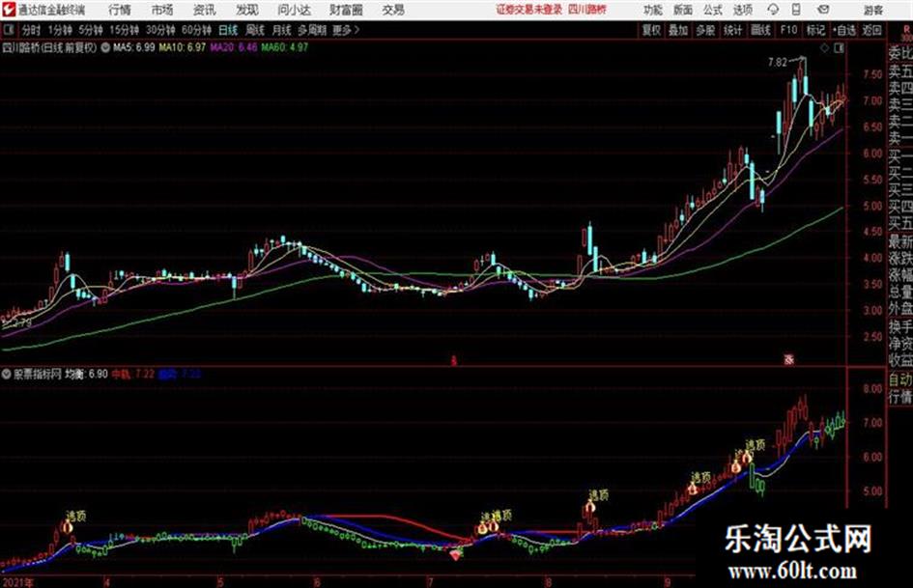Click the 自动 label in the right sidebar
The width and height of the screenshot is (913, 588).
900,379
